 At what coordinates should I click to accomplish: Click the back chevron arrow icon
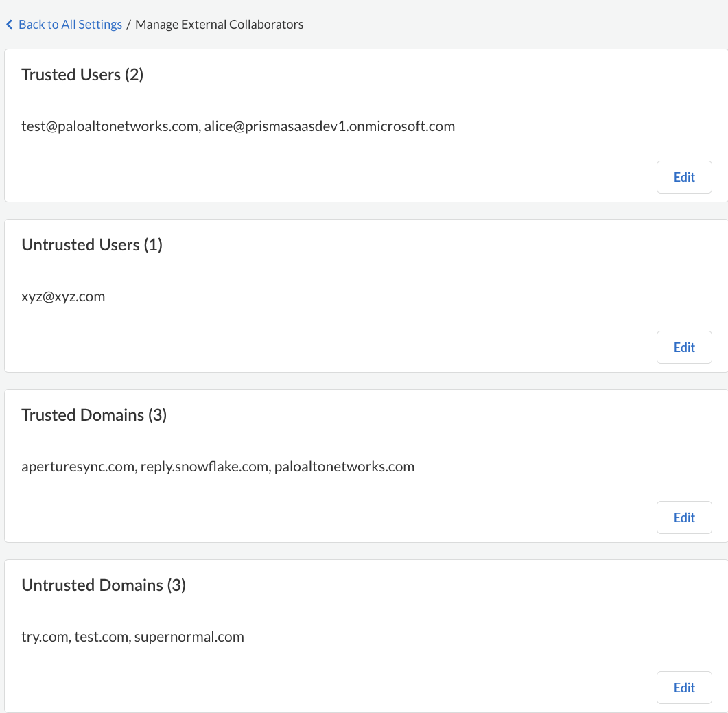click(9, 25)
